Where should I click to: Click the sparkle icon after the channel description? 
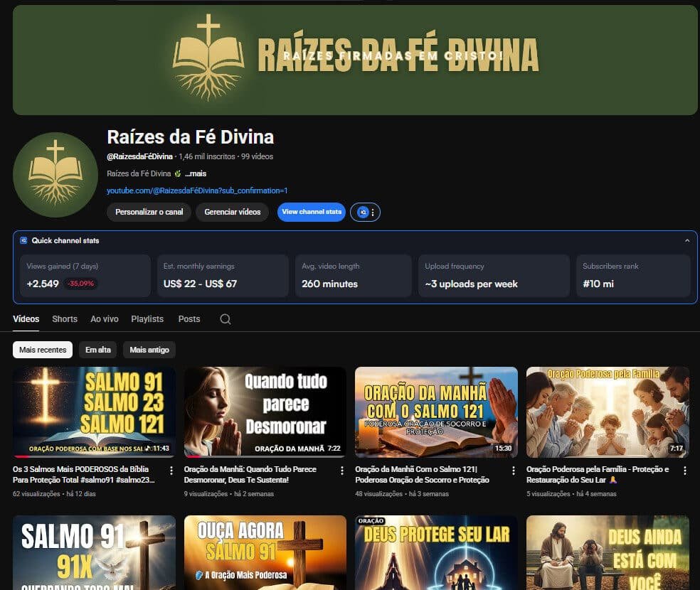pyautogui.click(x=179, y=173)
